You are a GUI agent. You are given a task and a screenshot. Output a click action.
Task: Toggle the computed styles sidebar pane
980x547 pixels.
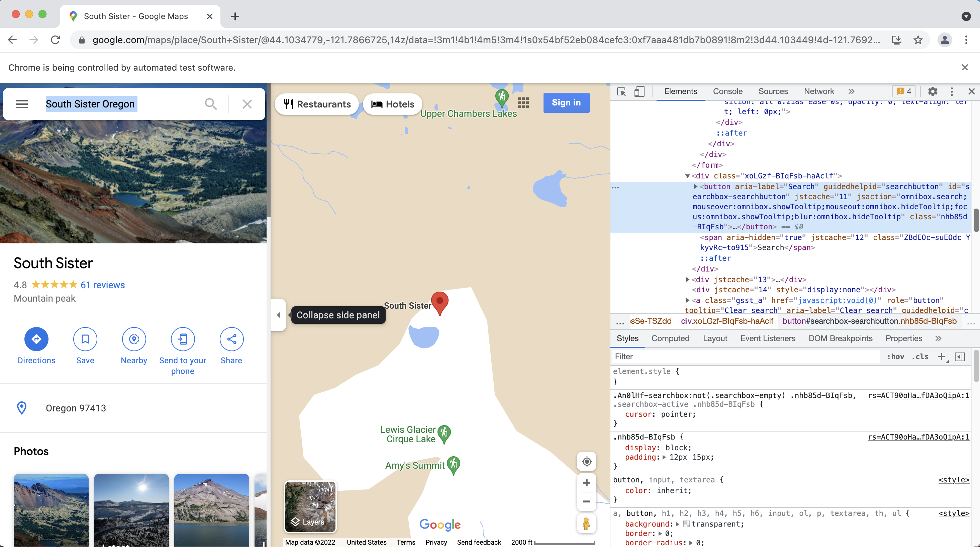pyautogui.click(x=960, y=357)
